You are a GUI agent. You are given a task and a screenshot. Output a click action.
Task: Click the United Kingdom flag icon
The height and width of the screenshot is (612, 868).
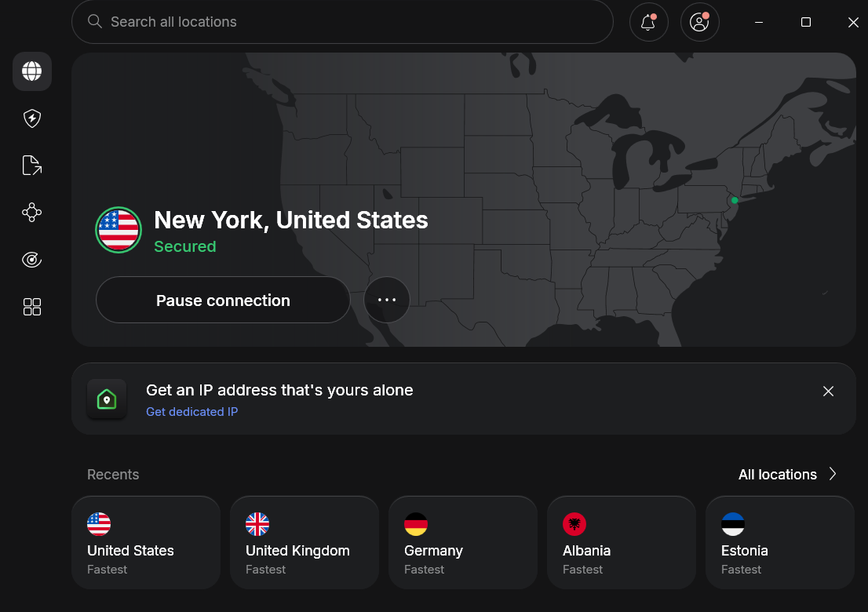[257, 524]
